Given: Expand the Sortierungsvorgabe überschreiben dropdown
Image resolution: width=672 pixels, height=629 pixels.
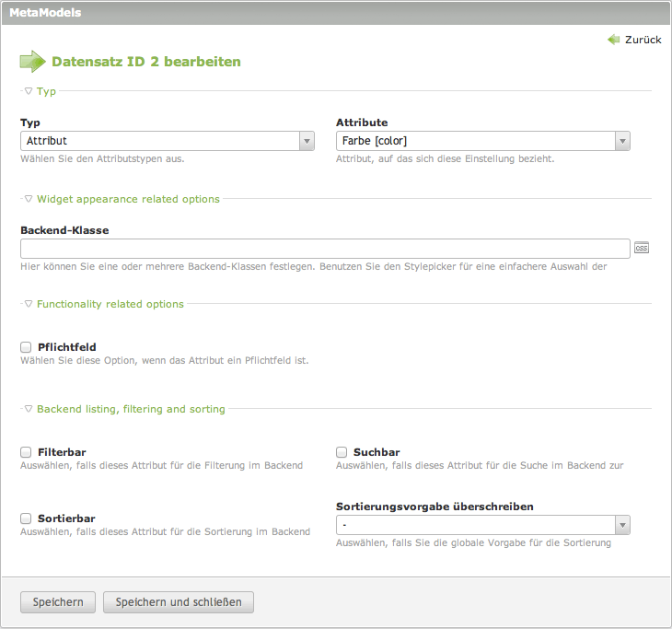Looking at the screenshot, I should pyautogui.click(x=482, y=525).
